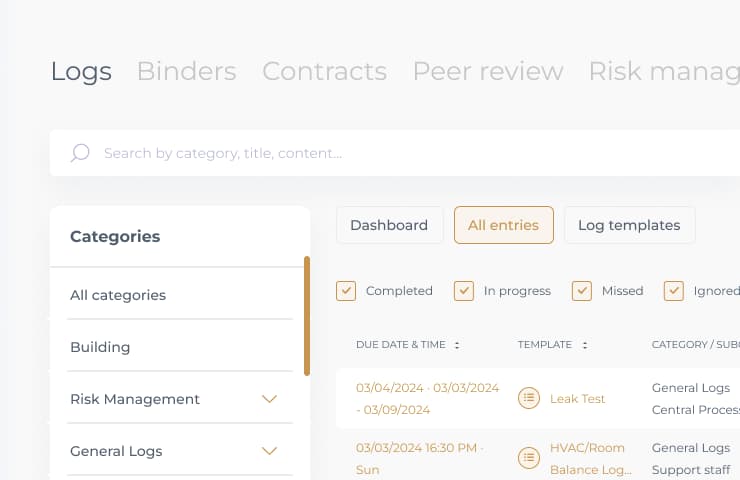The image size is (740, 480).
Task: Open Log templates view
Action: [x=629, y=225]
